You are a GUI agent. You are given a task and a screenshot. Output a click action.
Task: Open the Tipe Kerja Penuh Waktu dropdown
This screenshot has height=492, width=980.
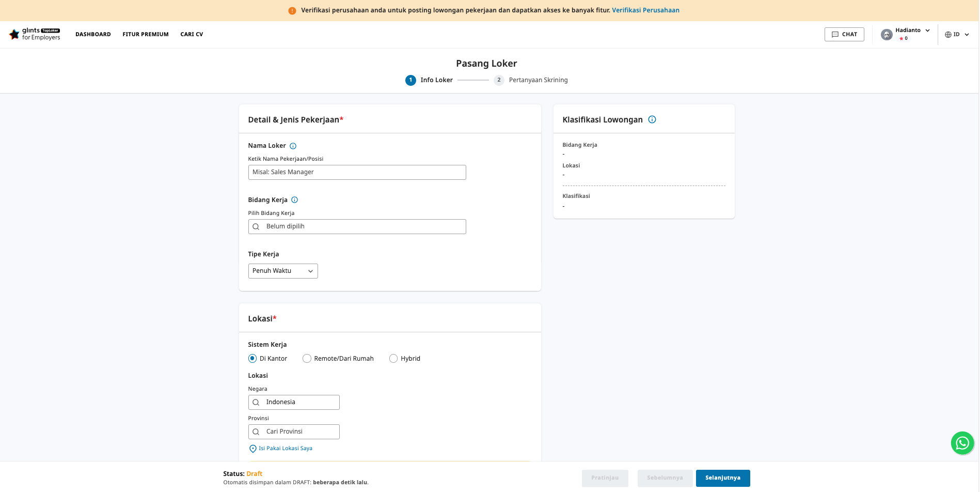pyautogui.click(x=283, y=271)
